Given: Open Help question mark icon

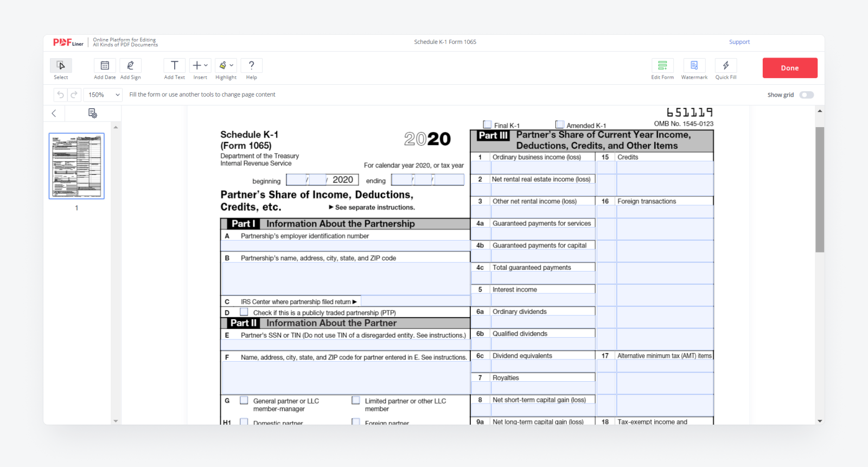Looking at the screenshot, I should point(251,66).
